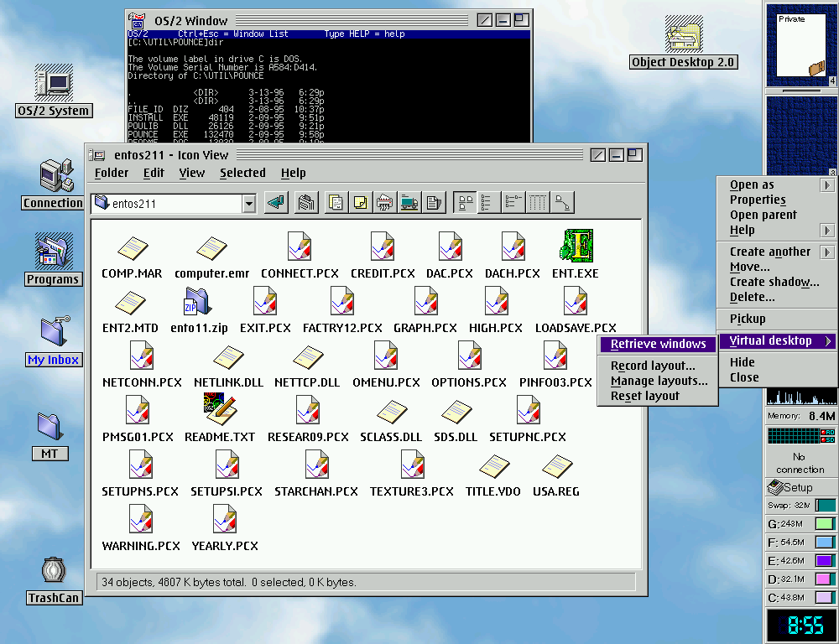Expand the Help submenu arrow in popup

tap(827, 230)
